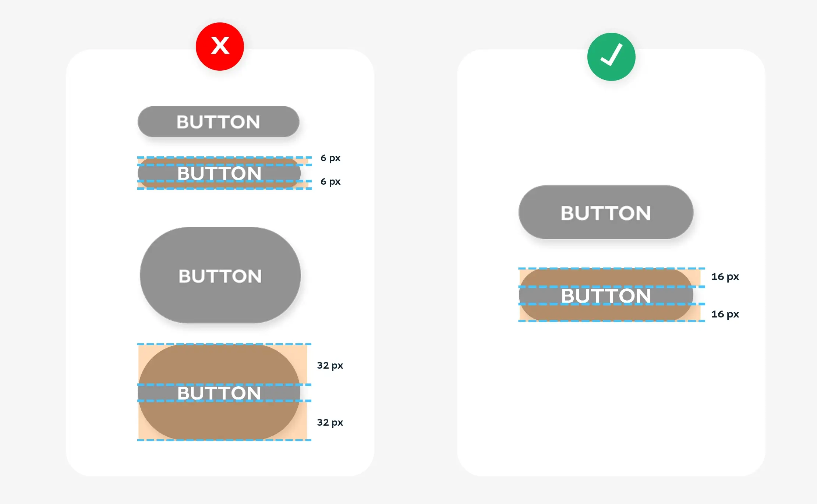Click the red X incorrect-example icon
The height and width of the screenshot is (504, 817).
click(220, 46)
